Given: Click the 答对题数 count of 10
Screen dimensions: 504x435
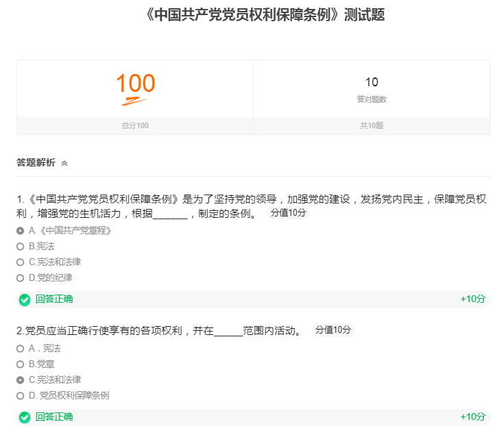Looking at the screenshot, I should tap(372, 83).
